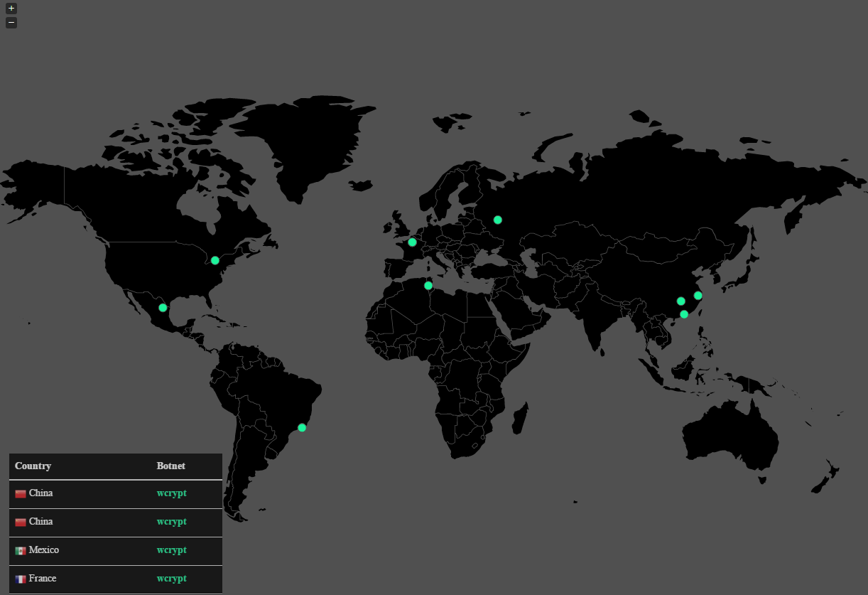The image size is (868, 595).
Task: Click the zoom in plus button
Action: point(11,9)
